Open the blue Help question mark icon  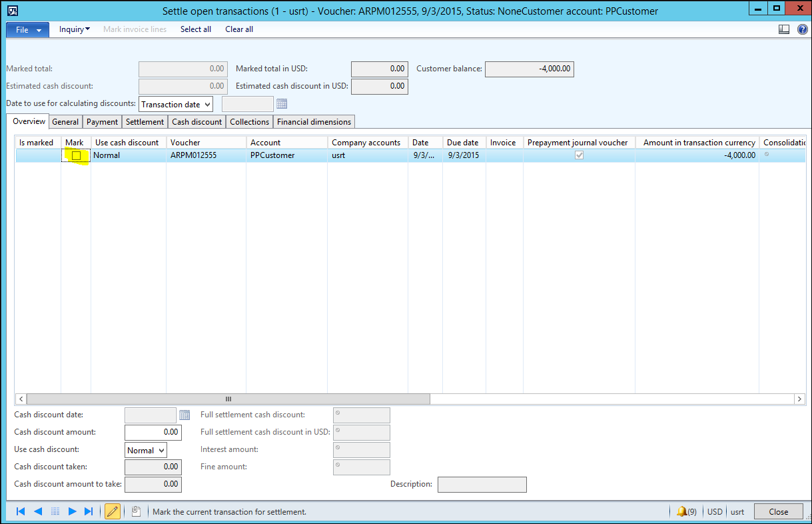802,29
